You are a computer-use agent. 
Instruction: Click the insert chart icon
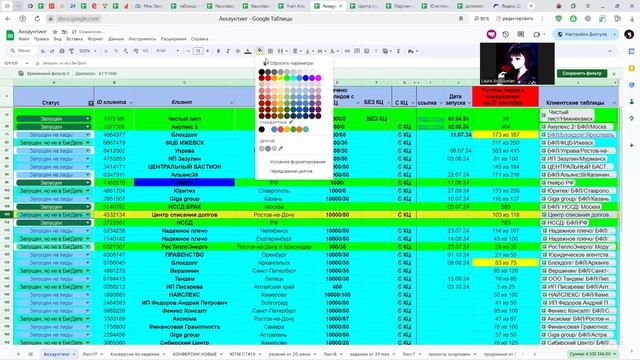tap(367, 51)
